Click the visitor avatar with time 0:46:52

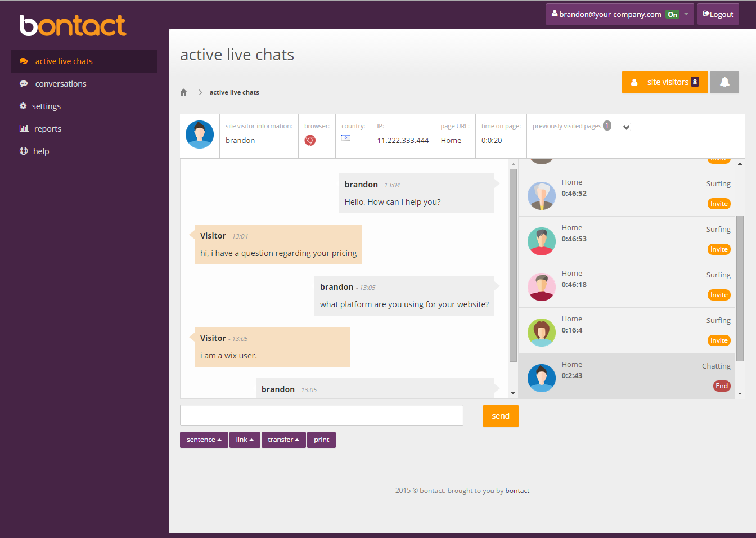[542, 196]
